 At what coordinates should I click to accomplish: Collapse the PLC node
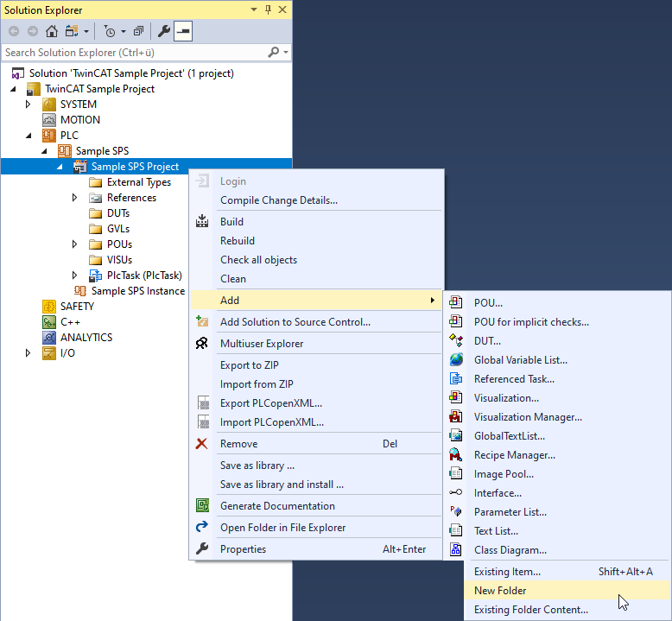tap(29, 136)
